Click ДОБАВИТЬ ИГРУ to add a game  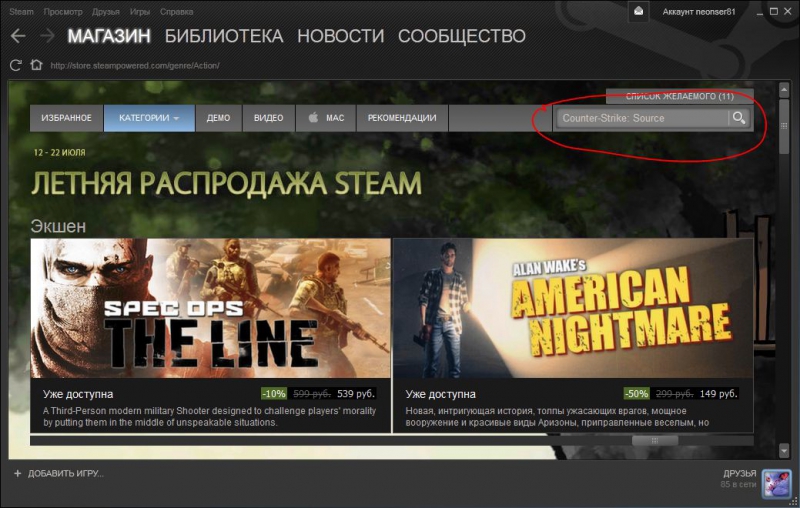click(58, 473)
